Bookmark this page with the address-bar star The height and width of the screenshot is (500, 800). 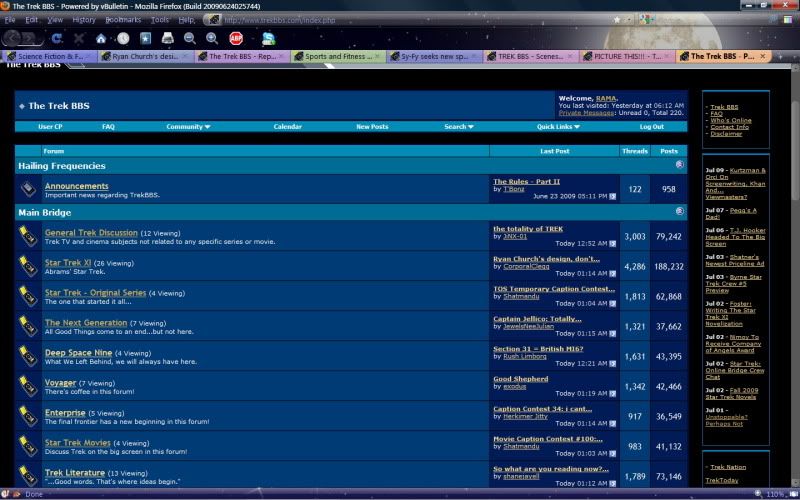pyautogui.click(x=617, y=20)
